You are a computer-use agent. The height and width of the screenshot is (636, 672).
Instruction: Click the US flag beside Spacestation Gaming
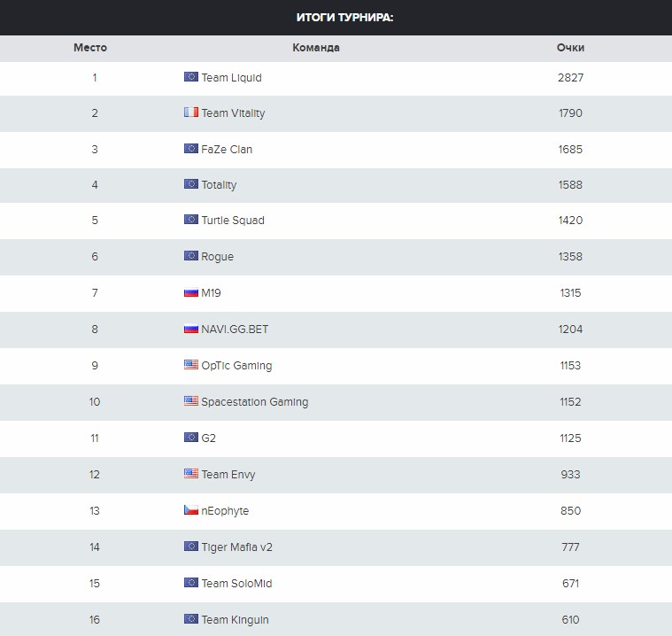tap(191, 401)
